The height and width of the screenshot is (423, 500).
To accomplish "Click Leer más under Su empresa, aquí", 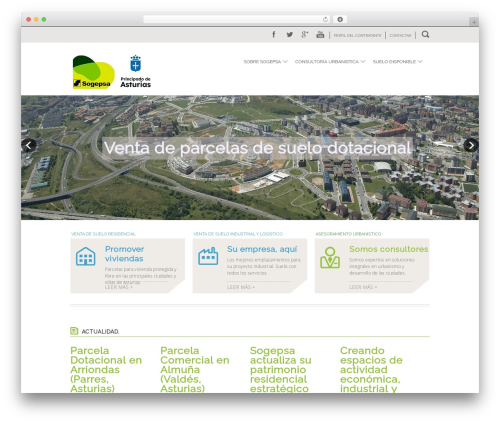I will (241, 287).
